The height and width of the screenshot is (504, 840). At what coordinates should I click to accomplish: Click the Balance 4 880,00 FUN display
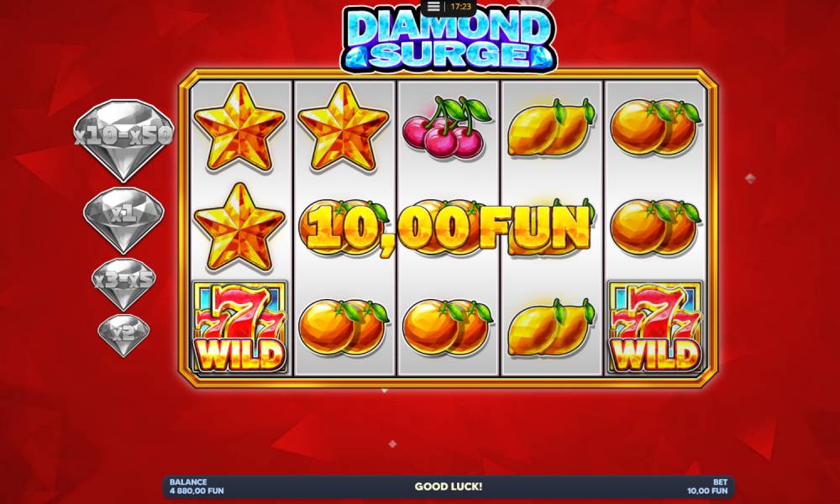pos(197,486)
